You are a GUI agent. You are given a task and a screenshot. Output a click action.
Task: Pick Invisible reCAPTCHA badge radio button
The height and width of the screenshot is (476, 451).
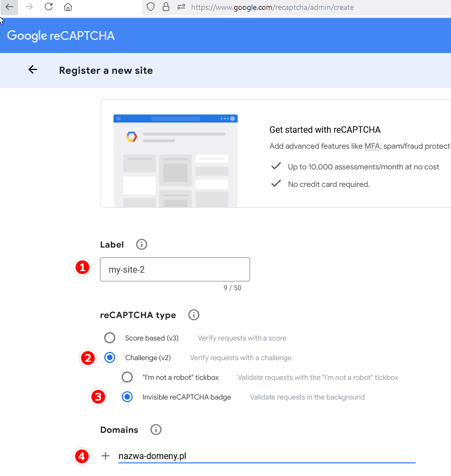click(127, 397)
